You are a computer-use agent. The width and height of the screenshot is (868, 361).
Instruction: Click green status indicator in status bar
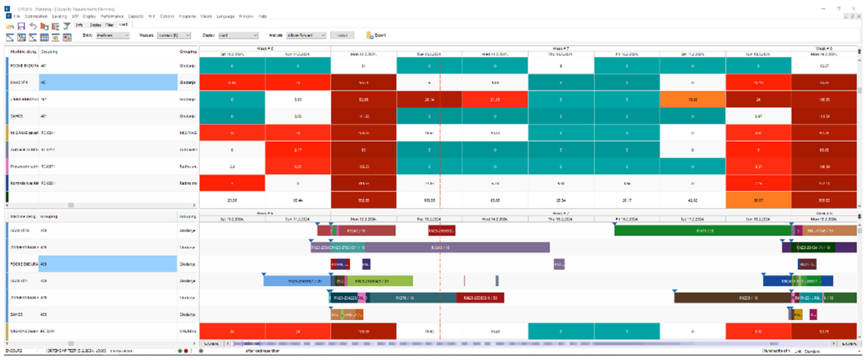point(180,351)
